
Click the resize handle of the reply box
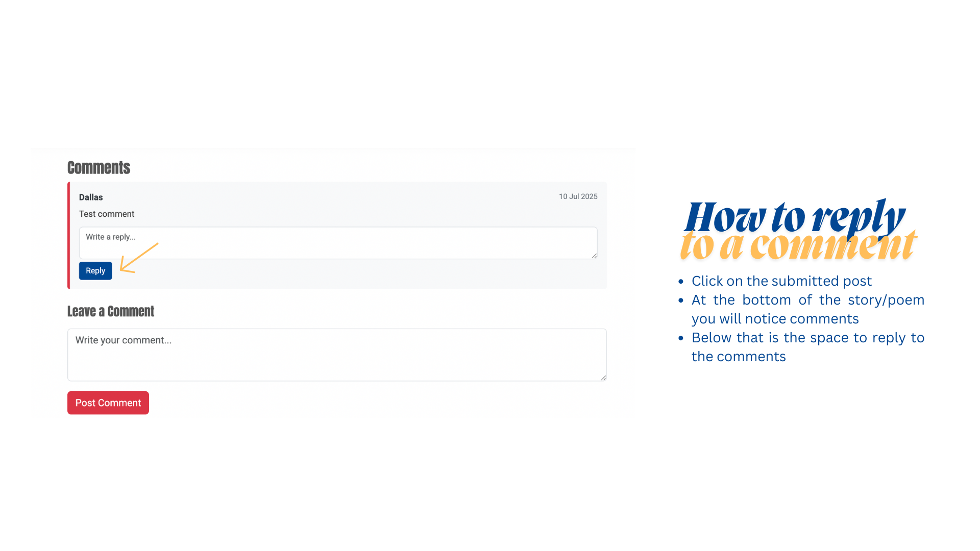[x=594, y=256]
